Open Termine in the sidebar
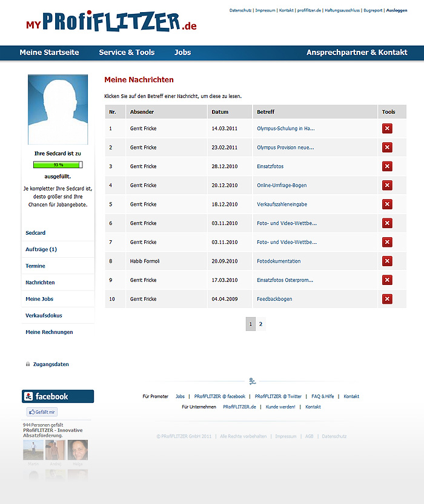This screenshot has height=504, width=424. click(35, 266)
